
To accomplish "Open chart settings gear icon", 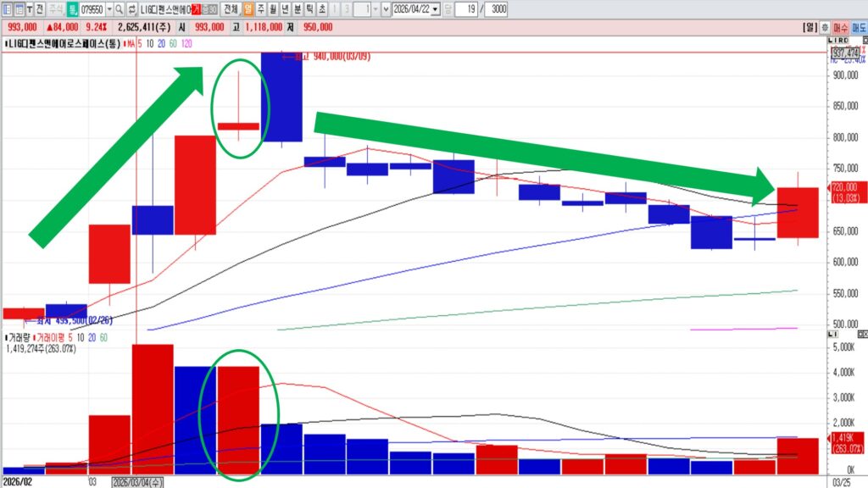I will point(825,27).
